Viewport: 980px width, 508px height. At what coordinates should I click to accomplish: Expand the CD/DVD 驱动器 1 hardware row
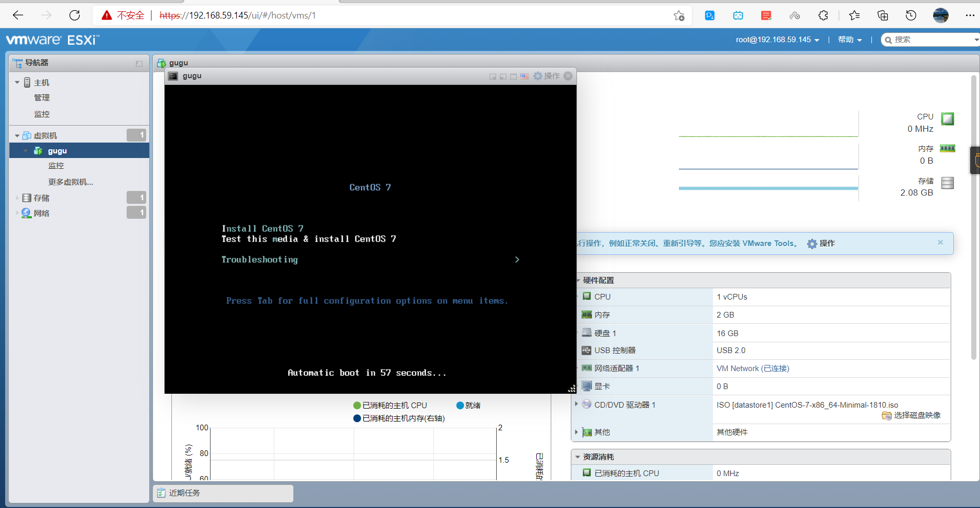tap(576, 405)
